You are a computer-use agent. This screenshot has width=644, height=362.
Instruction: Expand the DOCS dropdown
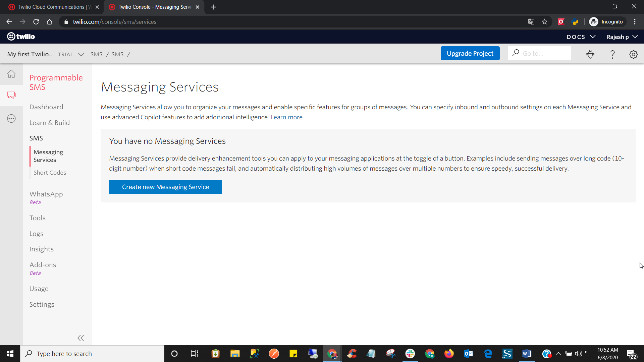[x=581, y=37]
